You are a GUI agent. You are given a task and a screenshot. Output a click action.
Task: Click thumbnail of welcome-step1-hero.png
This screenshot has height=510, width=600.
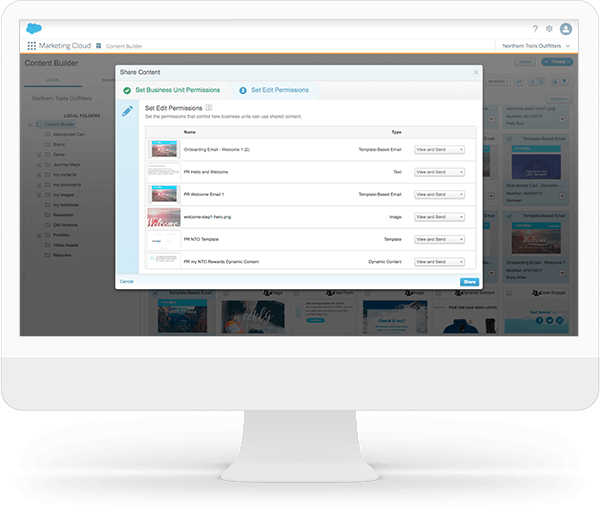164,217
